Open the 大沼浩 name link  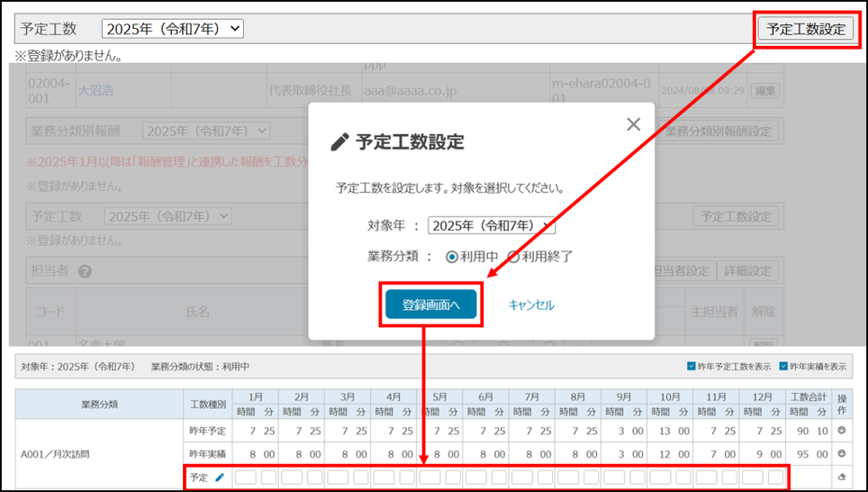click(x=95, y=90)
